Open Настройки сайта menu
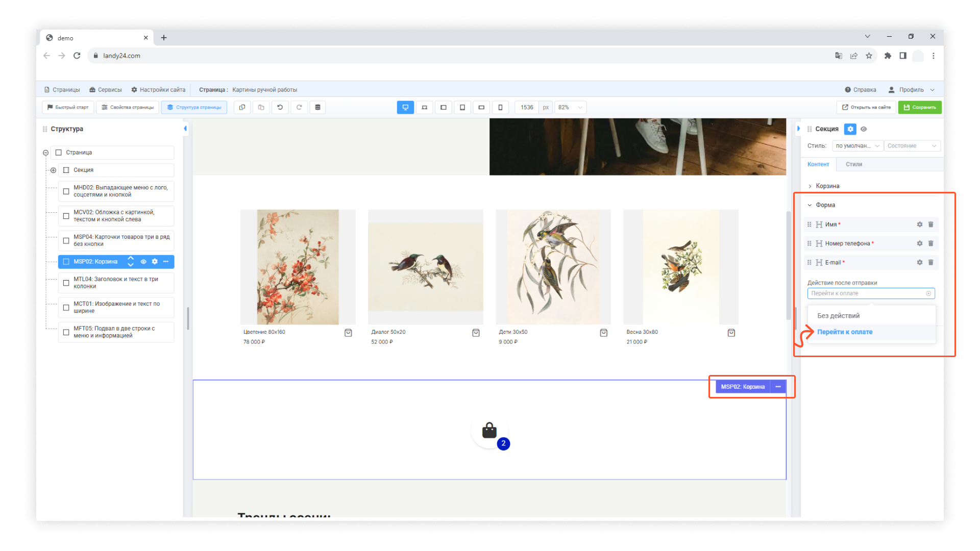The width and height of the screenshot is (980, 551). click(x=158, y=90)
